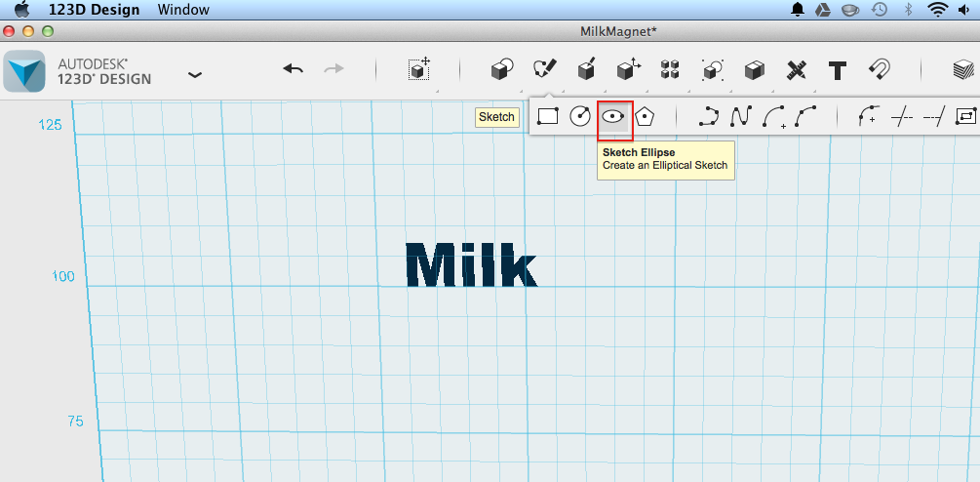Select the Sketch Fillet tool
This screenshot has height=482, width=980.
click(869, 116)
